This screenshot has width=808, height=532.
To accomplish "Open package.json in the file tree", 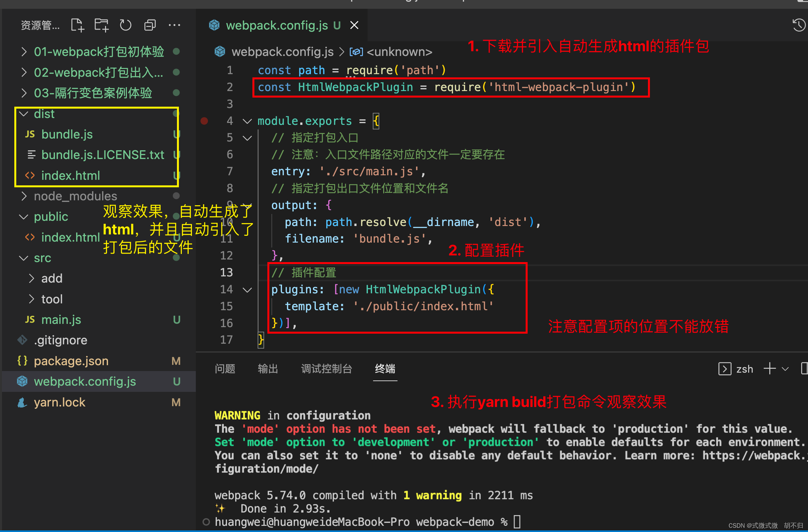I will [71, 361].
